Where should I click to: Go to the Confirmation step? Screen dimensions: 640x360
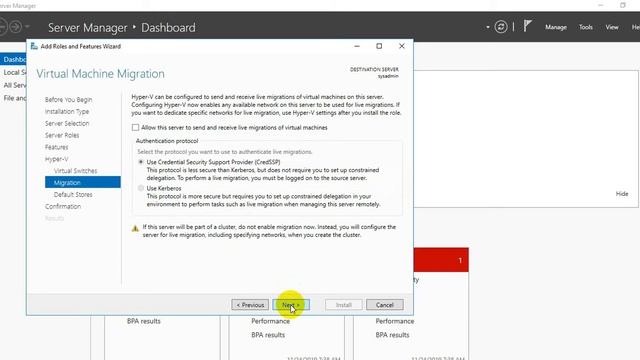point(63,206)
